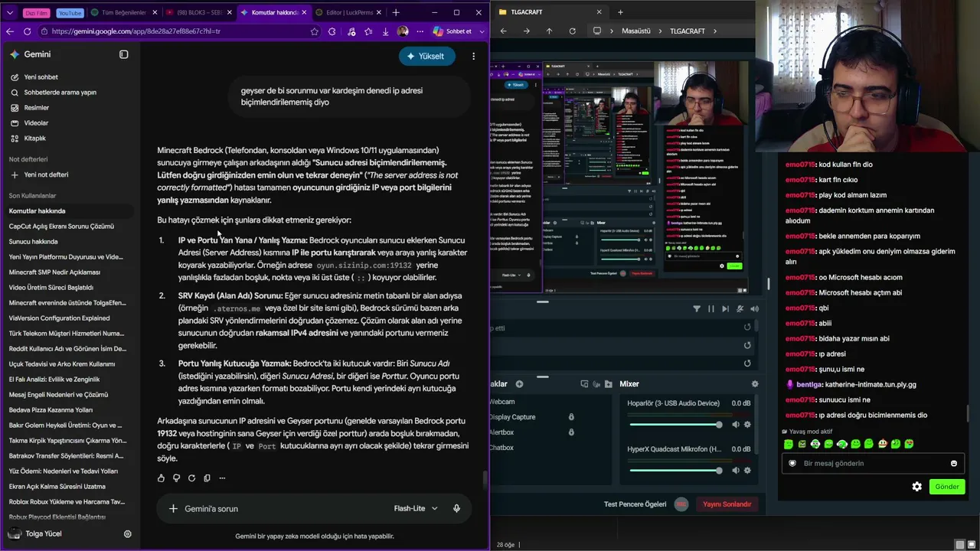Switch to the Tüm Beğenilenler browser tab
The width and height of the screenshot is (980, 551).
pos(123,12)
